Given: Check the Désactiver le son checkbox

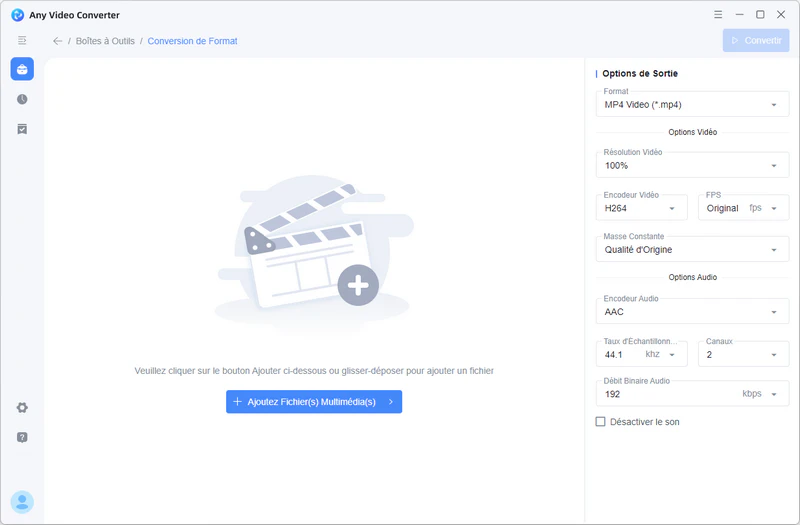Looking at the screenshot, I should tap(601, 421).
